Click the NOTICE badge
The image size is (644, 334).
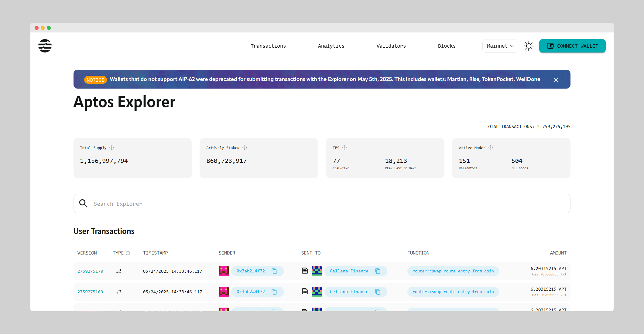(95, 80)
